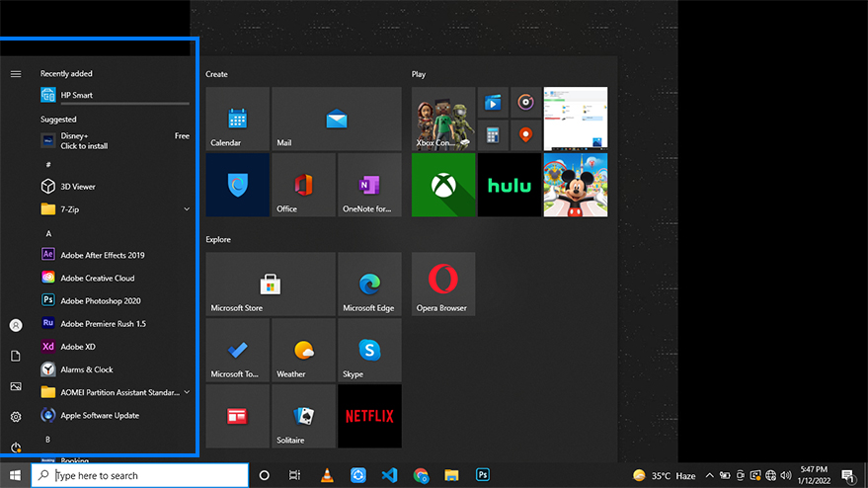868x488 pixels.
Task: Open Adobe Premiere Rush 1.5
Action: coord(103,324)
